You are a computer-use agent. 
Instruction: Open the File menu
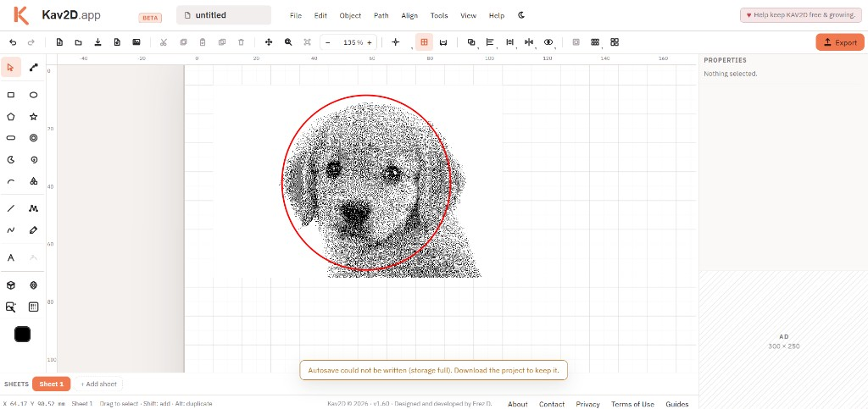point(296,15)
